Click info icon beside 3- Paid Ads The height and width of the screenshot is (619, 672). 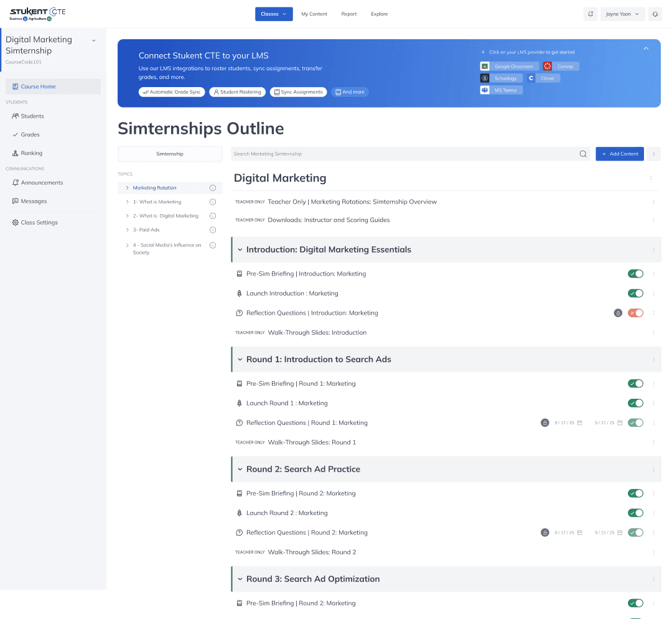pyautogui.click(x=213, y=230)
